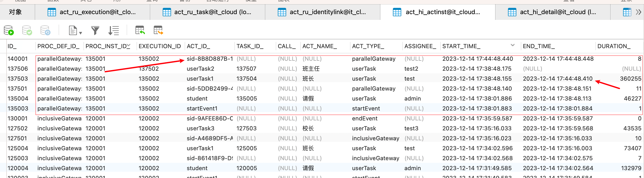Image resolution: width=644 pixels, height=178 pixels.
Task: Click the funnel Filter icon
Action: coord(95,30)
